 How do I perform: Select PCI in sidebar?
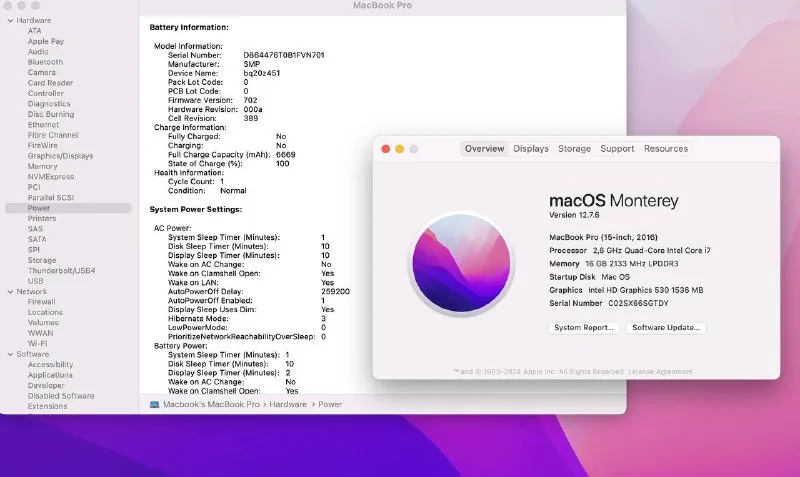click(34, 187)
